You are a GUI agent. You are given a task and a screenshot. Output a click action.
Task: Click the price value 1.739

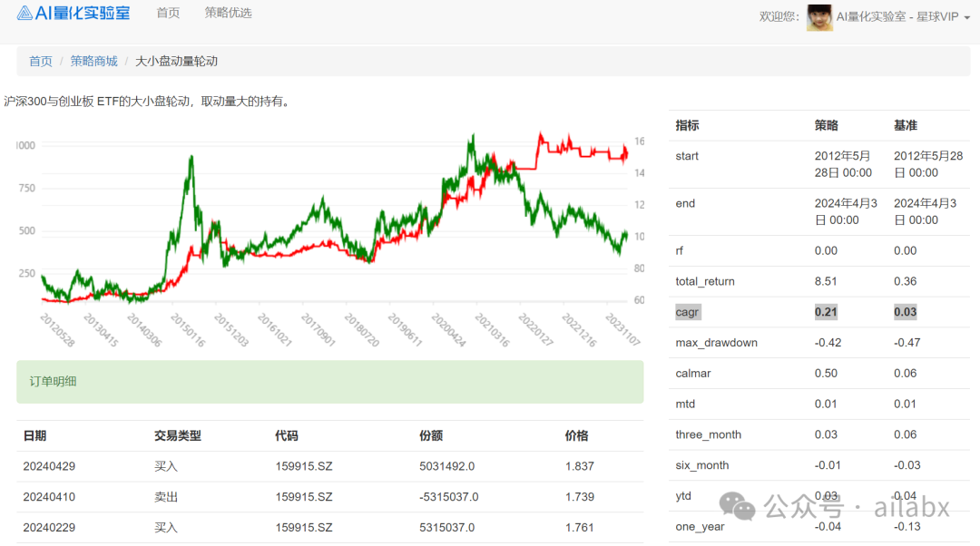(579, 497)
